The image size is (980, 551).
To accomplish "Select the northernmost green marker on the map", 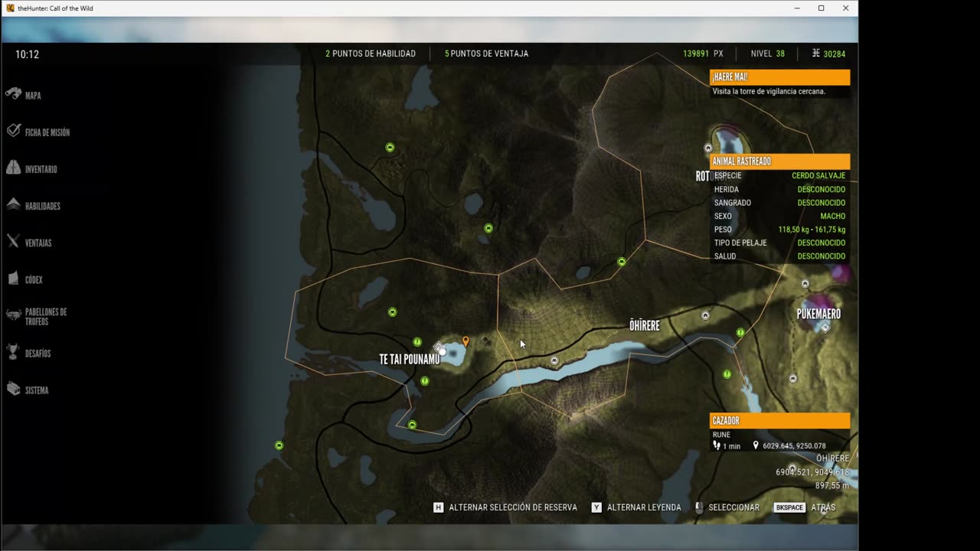I will (x=390, y=147).
